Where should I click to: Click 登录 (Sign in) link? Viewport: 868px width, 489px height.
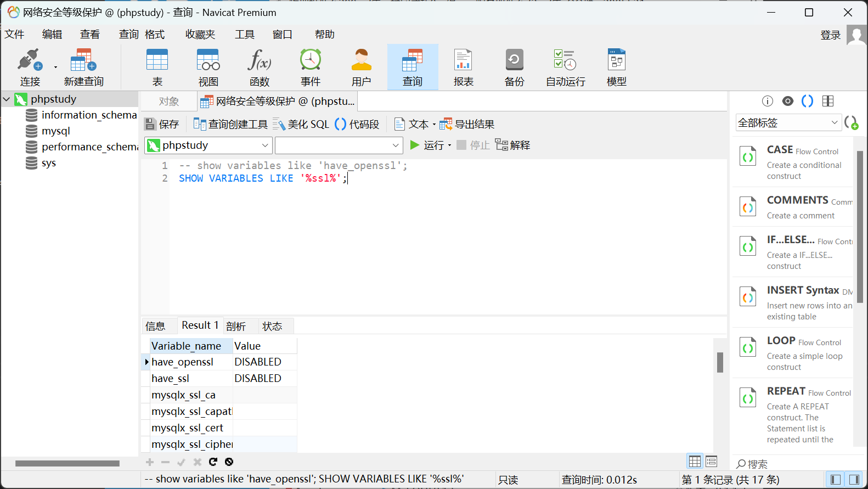(x=830, y=35)
